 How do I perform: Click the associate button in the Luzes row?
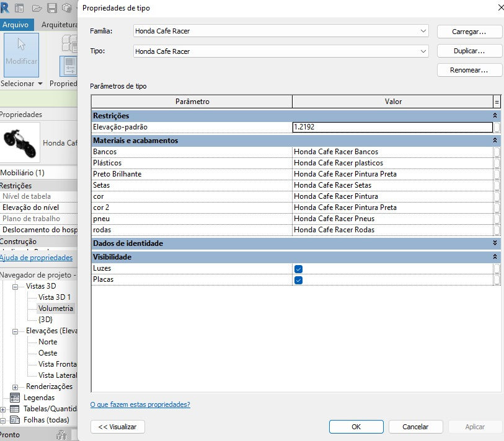click(x=497, y=268)
